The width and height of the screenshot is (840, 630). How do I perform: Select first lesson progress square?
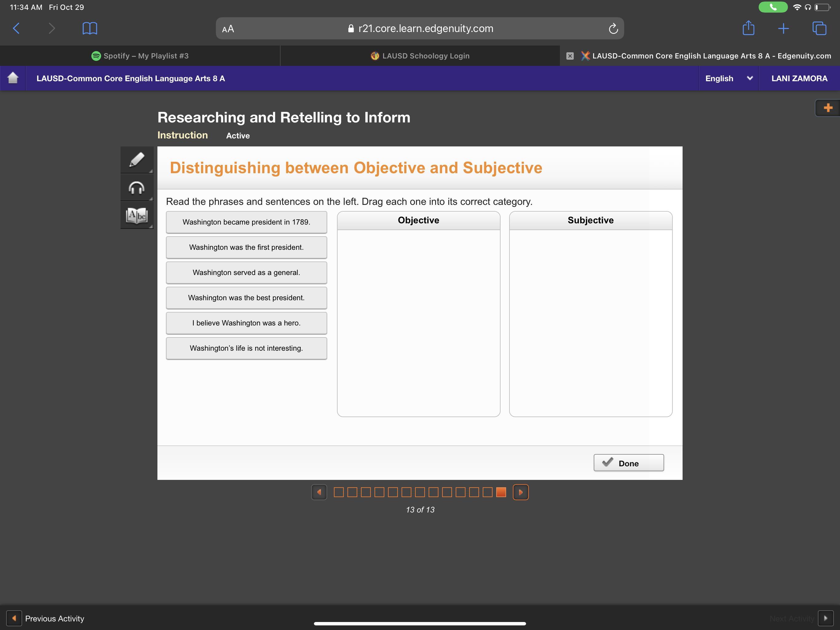coord(338,492)
